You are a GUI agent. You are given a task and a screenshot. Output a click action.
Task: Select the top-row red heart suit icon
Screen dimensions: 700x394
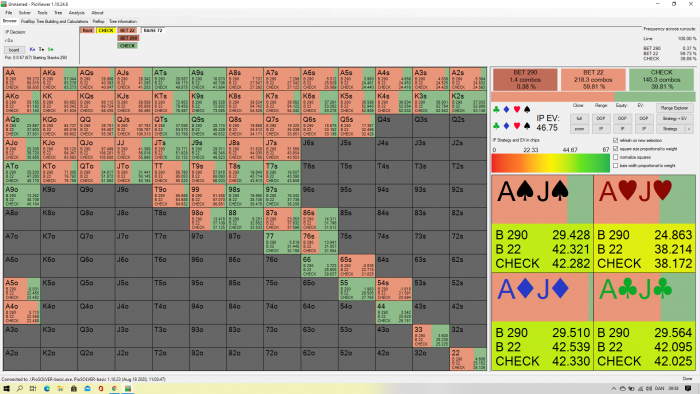click(517, 109)
